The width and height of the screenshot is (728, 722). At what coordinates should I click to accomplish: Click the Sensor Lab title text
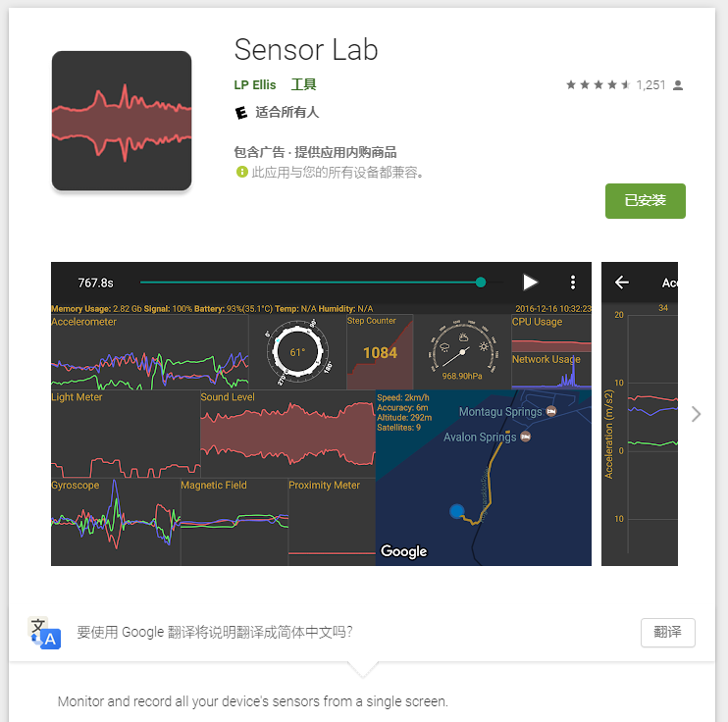coord(306,50)
